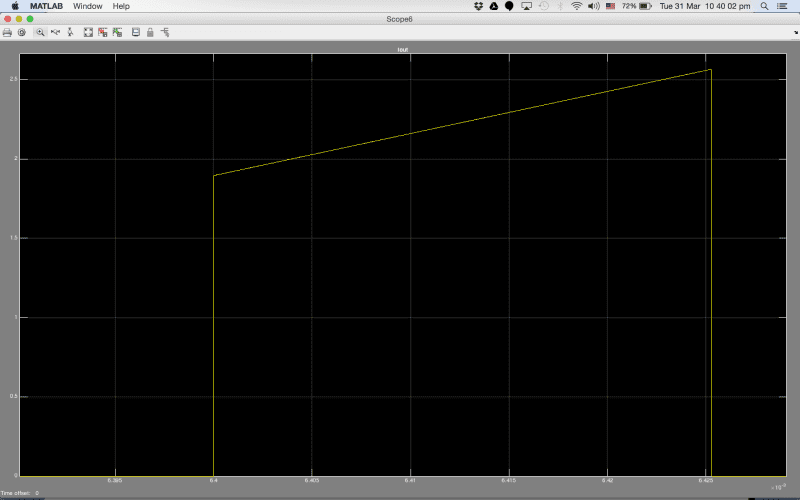Open Scope parameters gear icon
The image size is (800, 500).
[21, 33]
